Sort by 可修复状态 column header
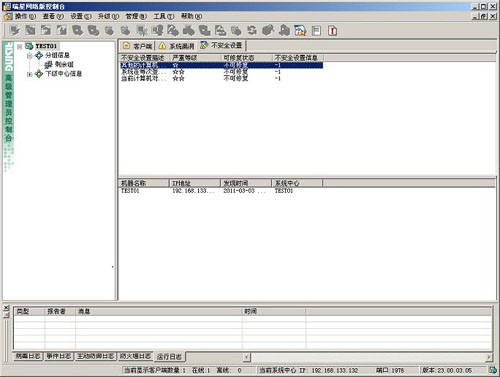 coord(246,58)
